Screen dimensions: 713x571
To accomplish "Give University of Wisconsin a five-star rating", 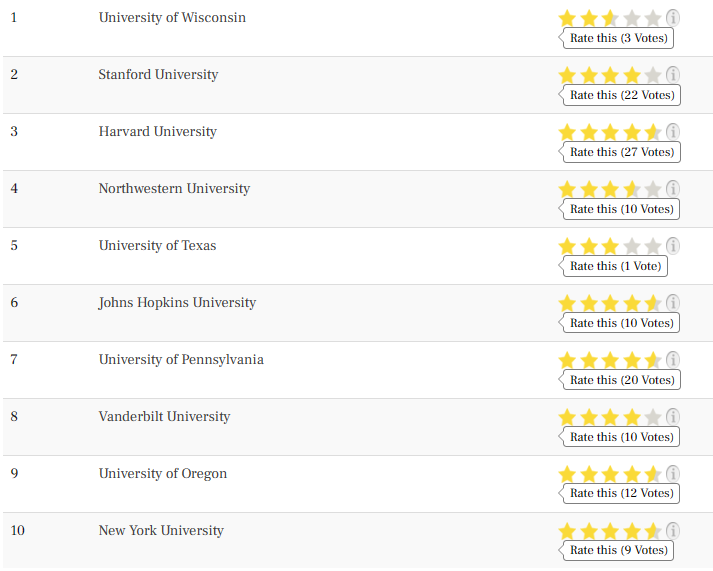I will tap(653, 18).
